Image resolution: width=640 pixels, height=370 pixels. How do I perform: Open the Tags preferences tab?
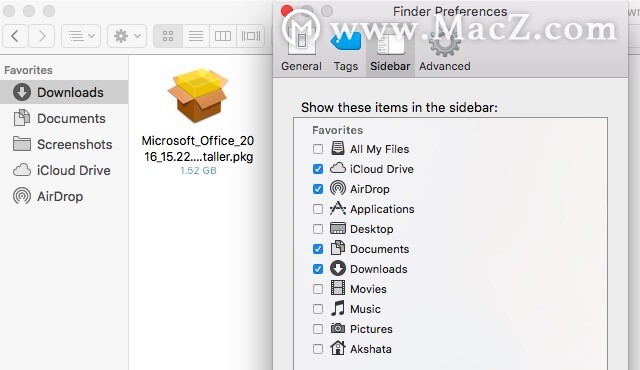click(x=346, y=51)
